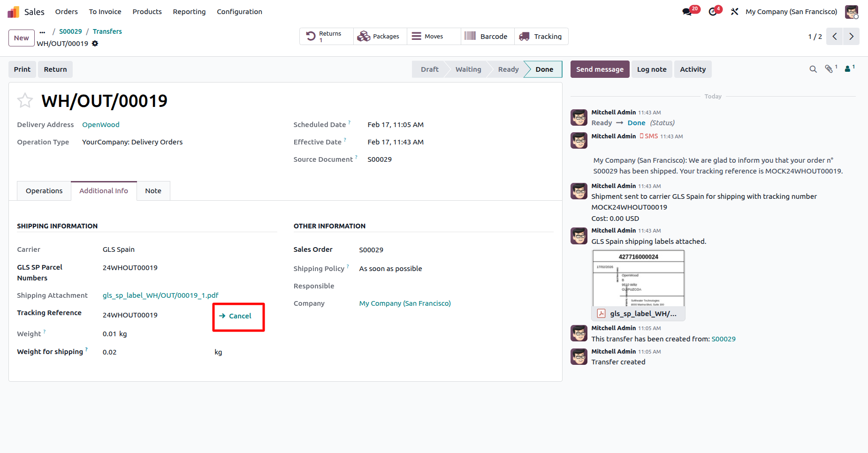Viewport: 868px width, 453px height.
Task: Open the OpenWood delivery address link
Action: [x=101, y=125]
